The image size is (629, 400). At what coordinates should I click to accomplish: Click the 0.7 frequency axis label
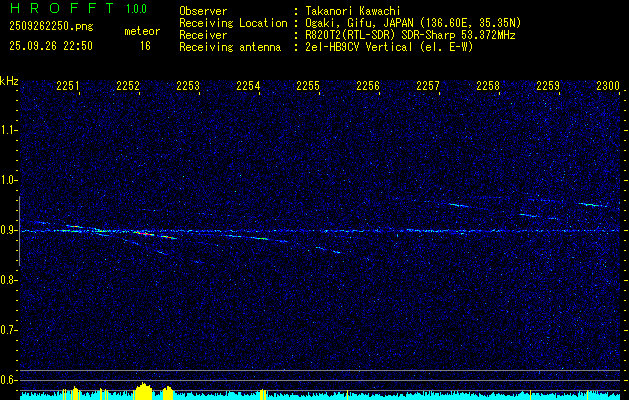click(x=9, y=330)
